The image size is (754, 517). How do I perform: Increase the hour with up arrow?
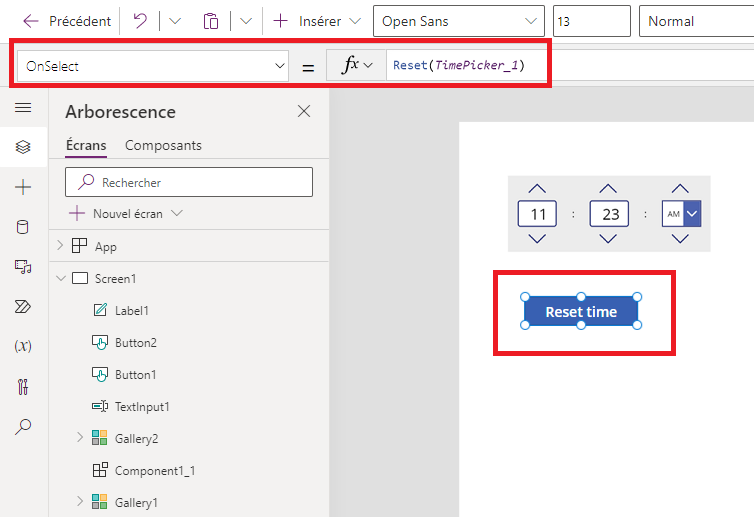[537, 189]
